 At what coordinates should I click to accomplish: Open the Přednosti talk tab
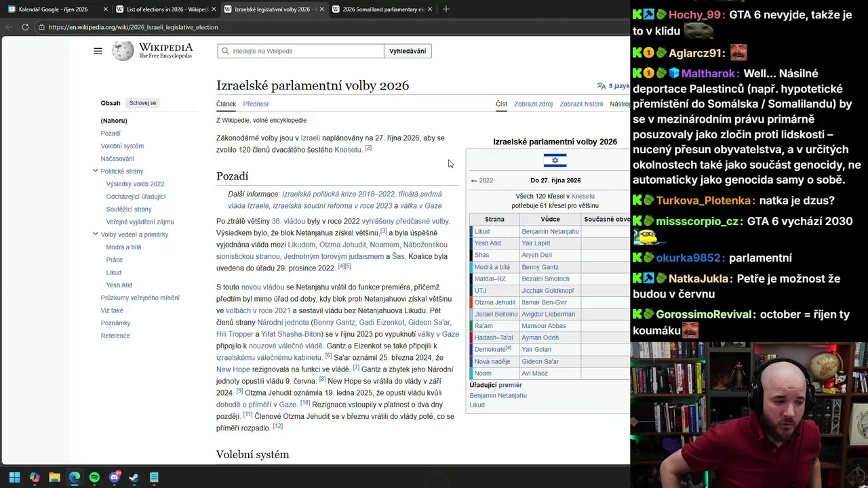[256, 104]
